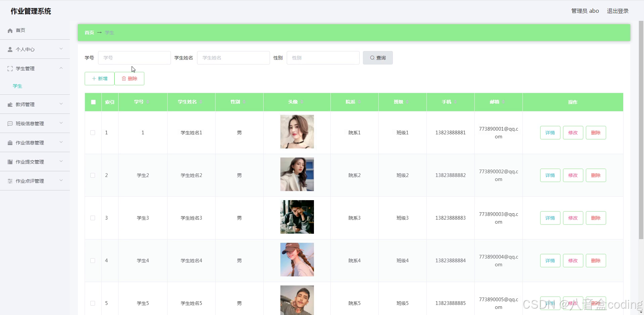Image resolution: width=644 pixels, height=315 pixels.
Task: Check the row for 学生姓名2
Action: [93, 175]
